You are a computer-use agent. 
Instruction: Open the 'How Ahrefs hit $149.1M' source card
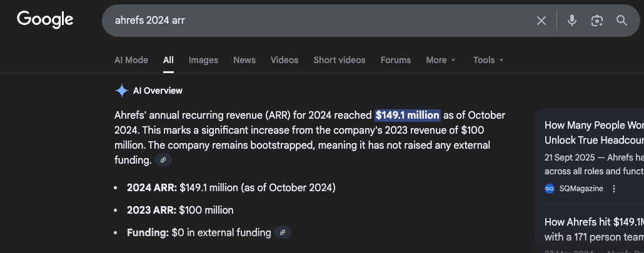tap(594, 229)
